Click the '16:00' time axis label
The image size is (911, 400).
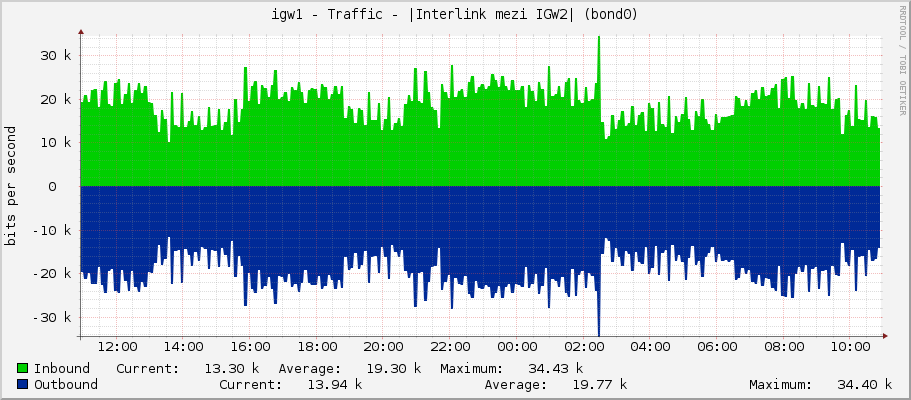point(252,348)
